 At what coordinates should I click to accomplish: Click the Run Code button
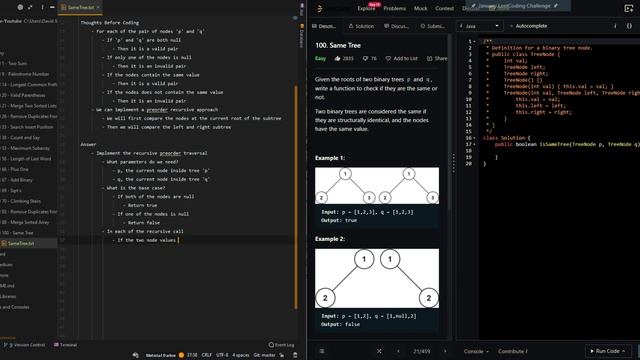(x=608, y=351)
